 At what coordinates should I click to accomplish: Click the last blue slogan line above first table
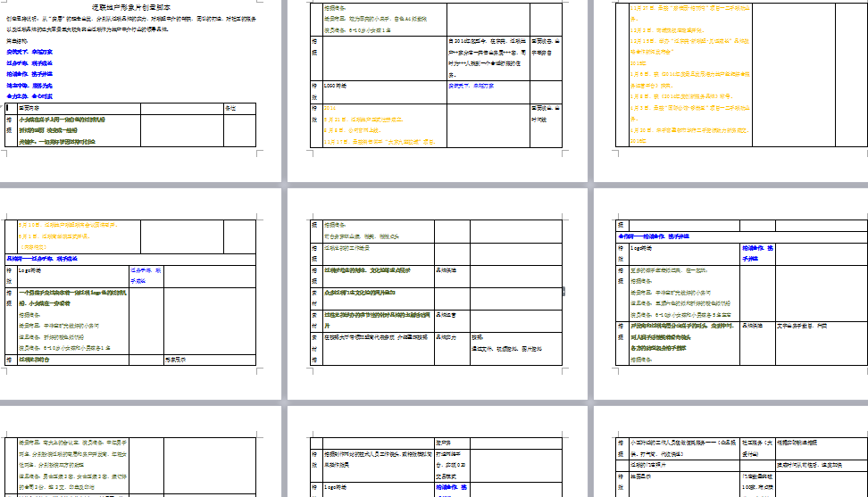pyautogui.click(x=34, y=94)
